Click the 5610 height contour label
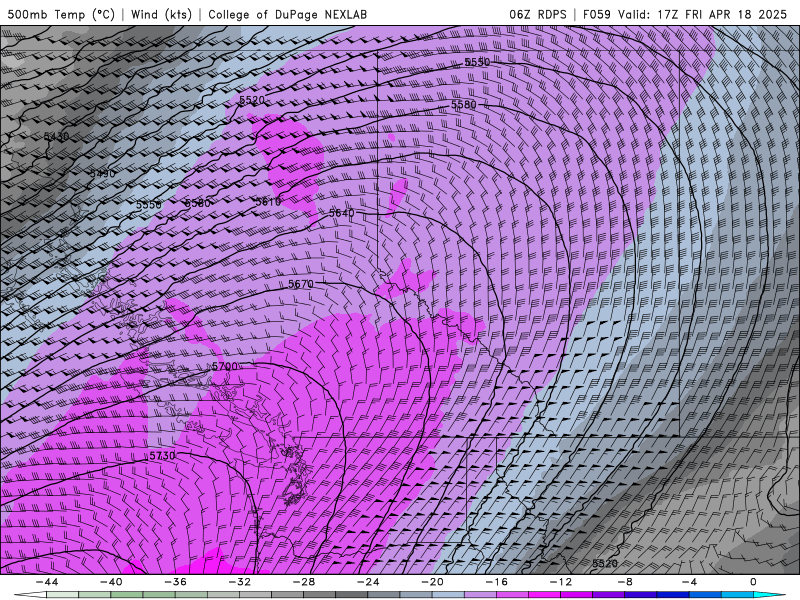800x600 pixels. click(x=268, y=202)
